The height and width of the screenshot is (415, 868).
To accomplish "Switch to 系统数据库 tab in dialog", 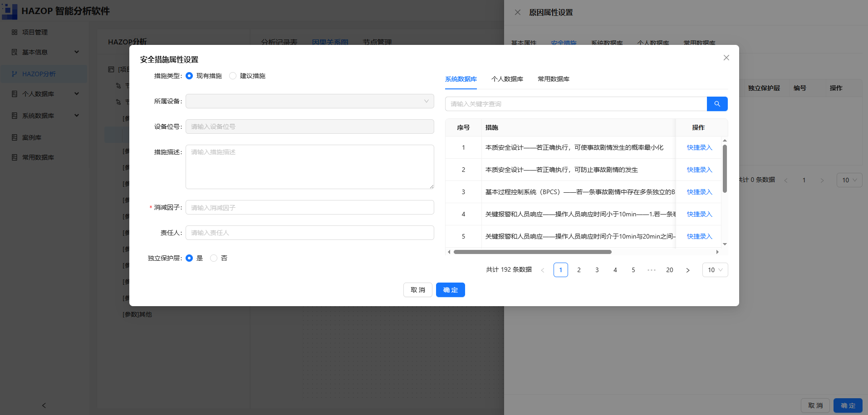I will (461, 79).
